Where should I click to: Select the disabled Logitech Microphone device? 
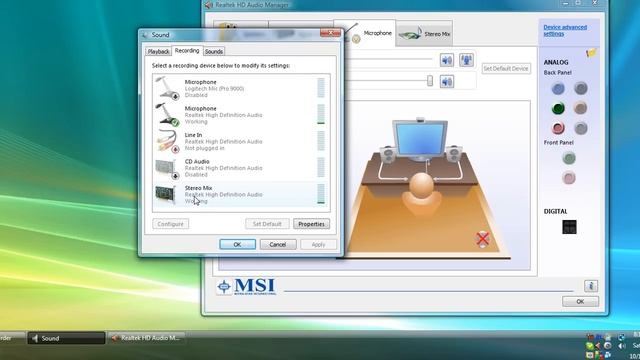coord(241,88)
